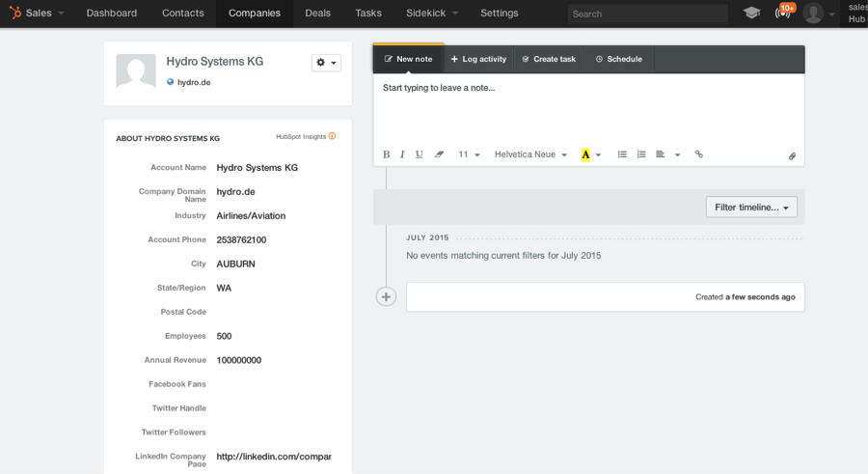Click the Employees value 500
The height and width of the screenshot is (474, 868).
[224, 336]
